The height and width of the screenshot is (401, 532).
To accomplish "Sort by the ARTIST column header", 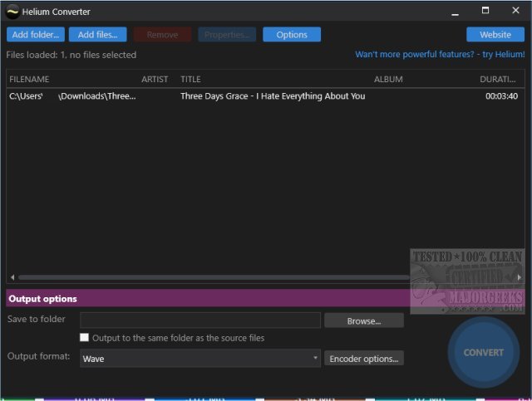I will 155,80.
